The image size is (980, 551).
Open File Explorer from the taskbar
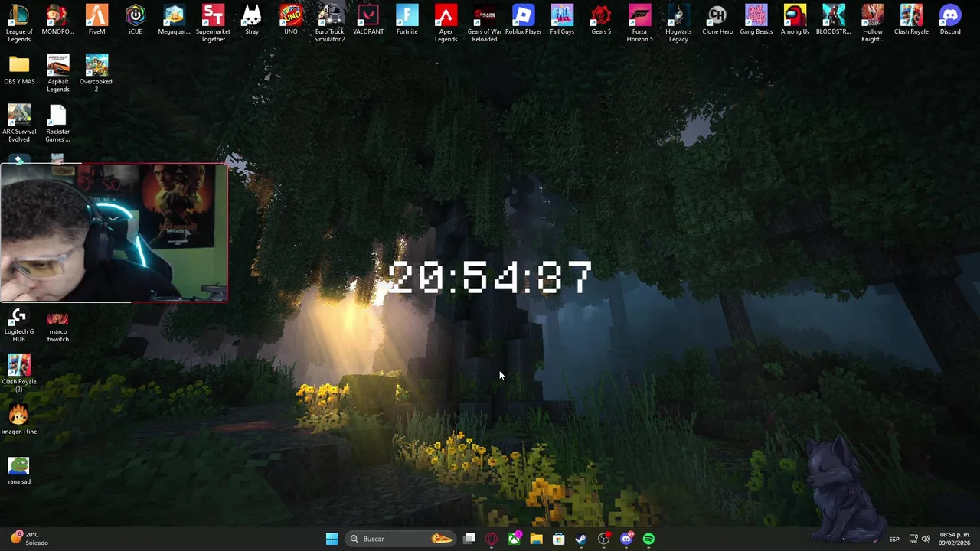tap(536, 539)
